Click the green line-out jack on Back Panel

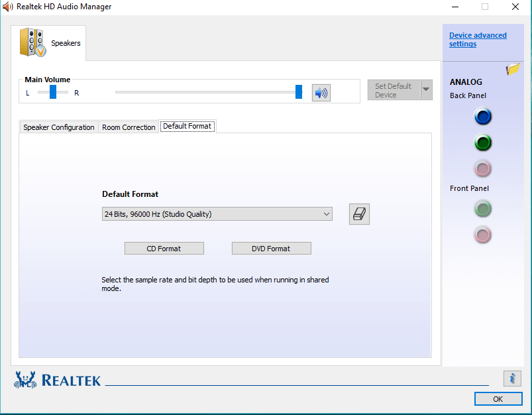click(482, 143)
